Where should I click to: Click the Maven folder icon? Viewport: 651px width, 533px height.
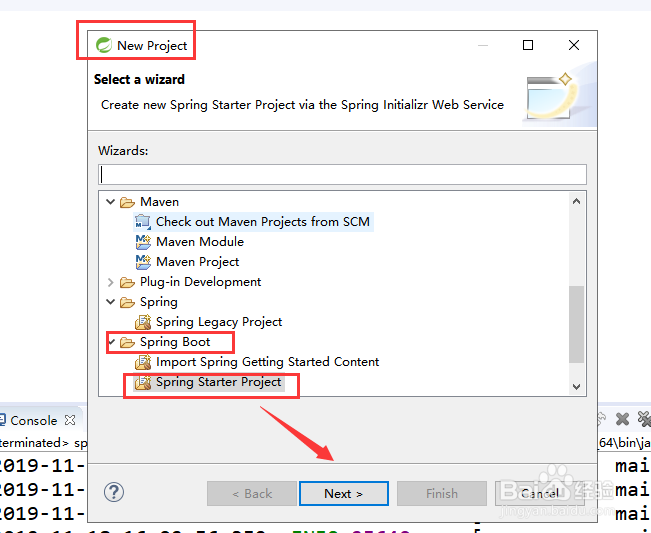click(x=127, y=202)
